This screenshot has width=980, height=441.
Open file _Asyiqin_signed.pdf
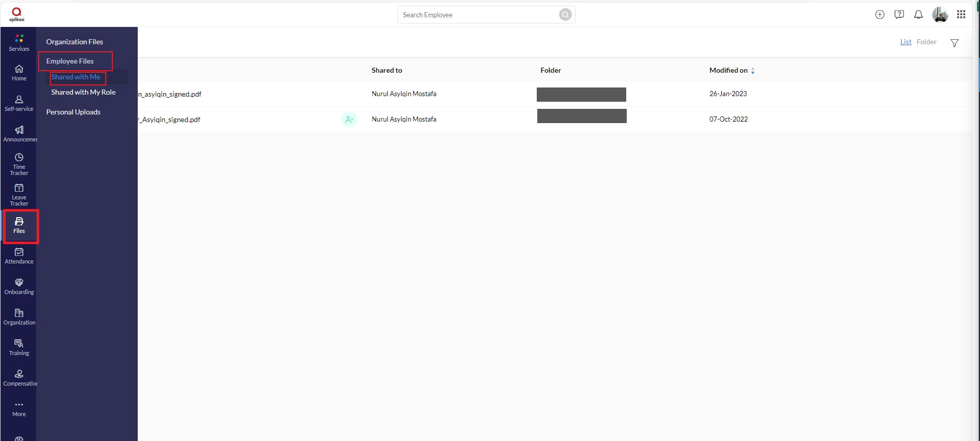point(169,120)
